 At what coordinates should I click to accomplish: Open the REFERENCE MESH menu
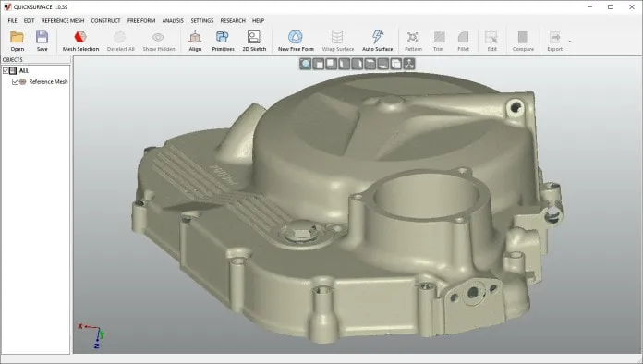pyautogui.click(x=63, y=20)
